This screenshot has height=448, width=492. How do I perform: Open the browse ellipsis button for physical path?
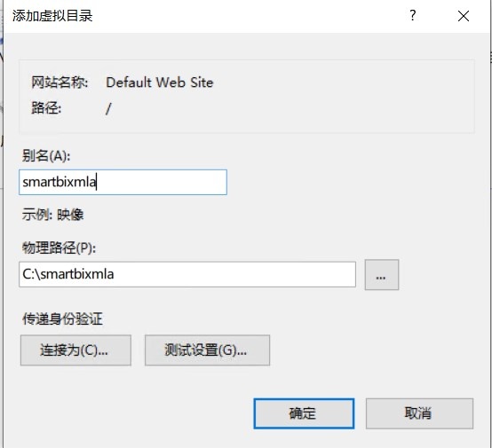(x=382, y=275)
